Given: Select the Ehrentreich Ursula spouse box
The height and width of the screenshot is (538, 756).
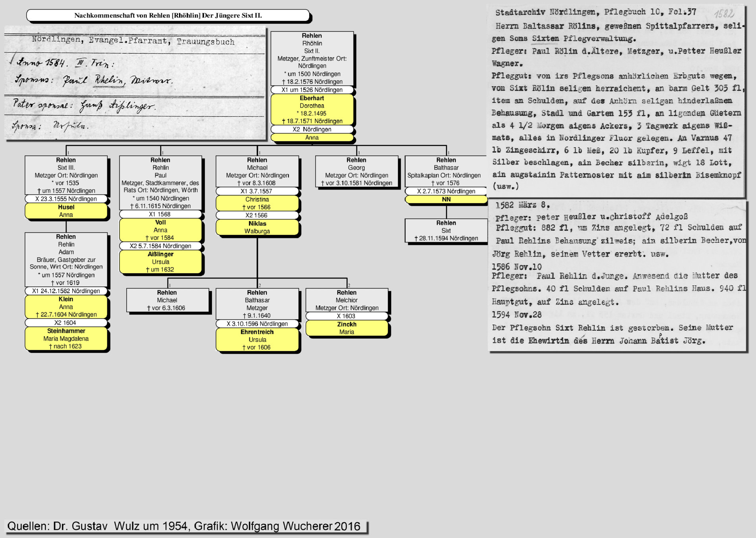Looking at the screenshot, I should tap(257, 340).
